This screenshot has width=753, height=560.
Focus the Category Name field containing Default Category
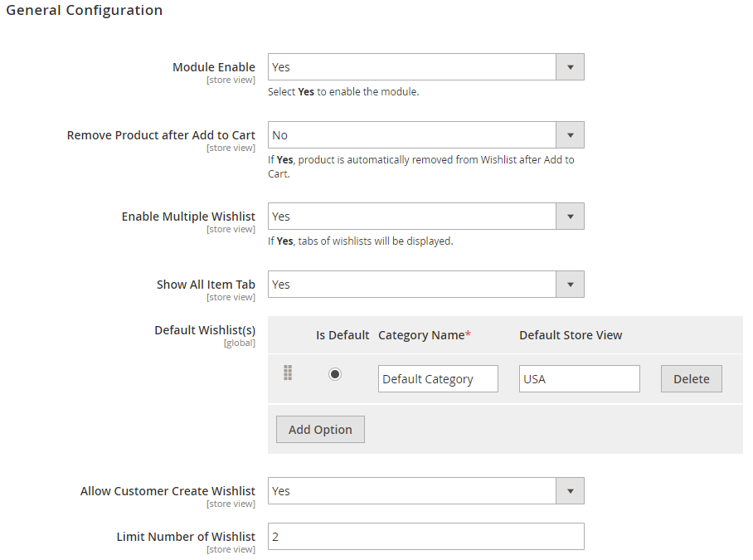(x=438, y=379)
